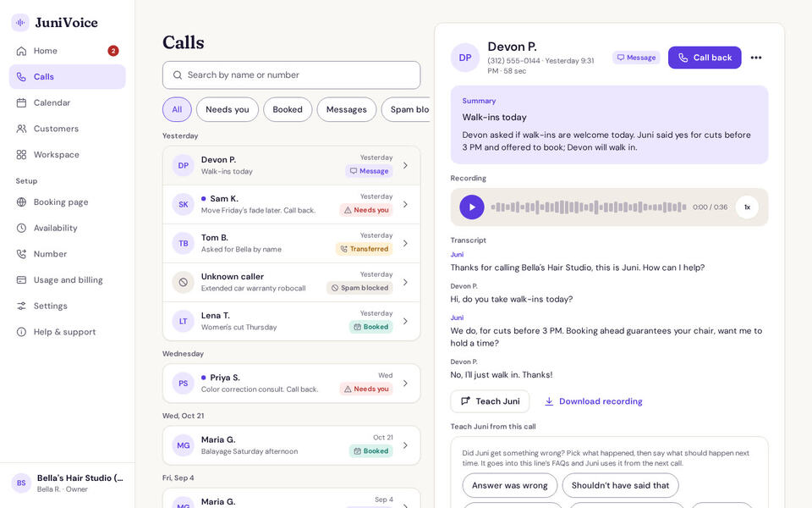Viewport: 812px width, 508px height.
Task: Click the Teach Juni button
Action: point(490,401)
